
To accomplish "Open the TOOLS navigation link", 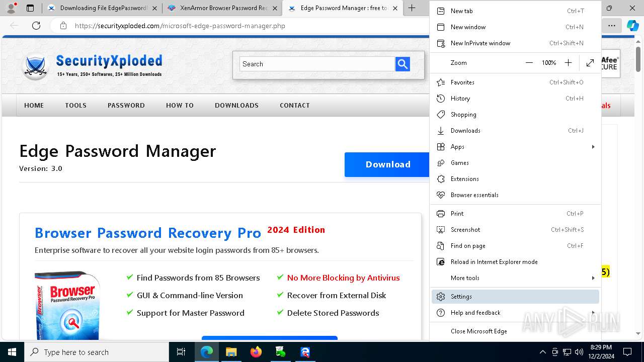I will (x=75, y=106).
